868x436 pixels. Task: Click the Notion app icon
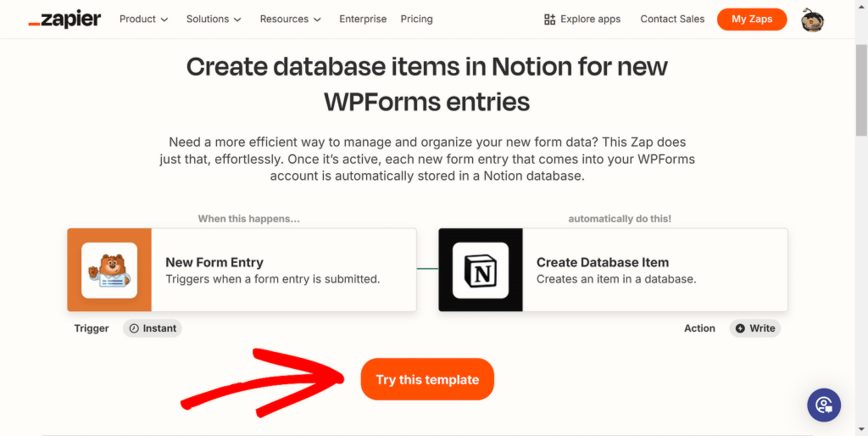tap(481, 270)
